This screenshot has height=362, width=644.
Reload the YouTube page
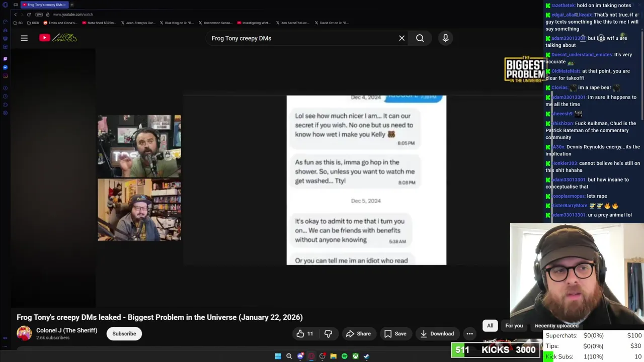pyautogui.click(x=29, y=15)
